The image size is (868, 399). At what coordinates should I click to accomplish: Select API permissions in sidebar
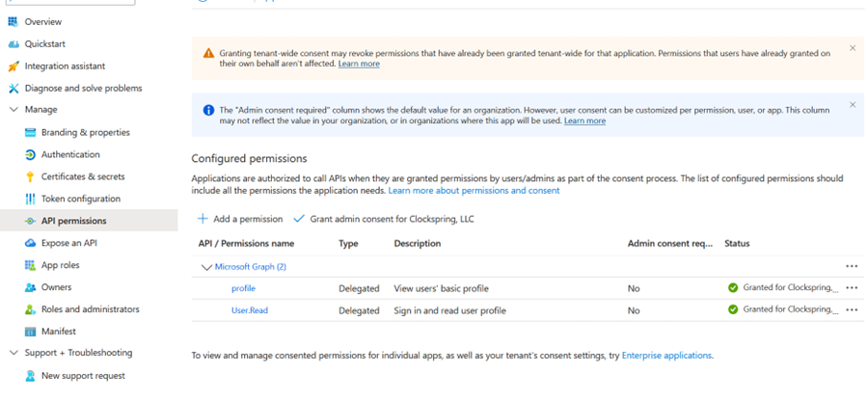(x=73, y=221)
